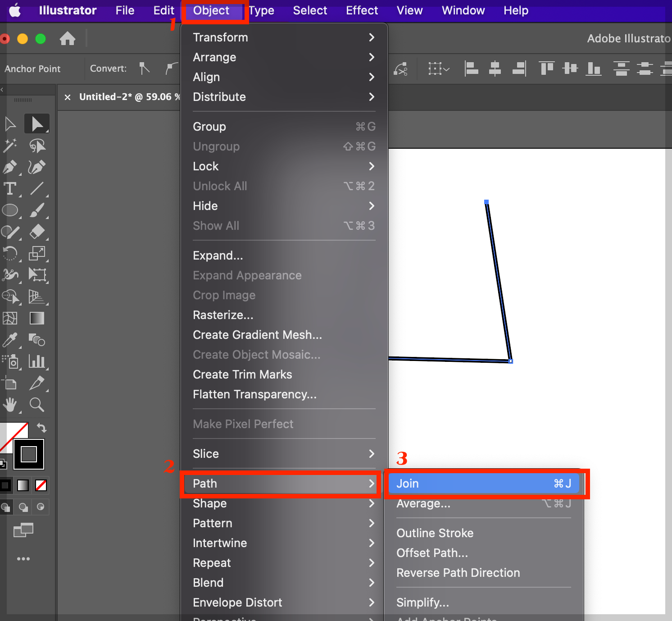Select the Shaper tool
Screen dimensions: 672x621
10,232
